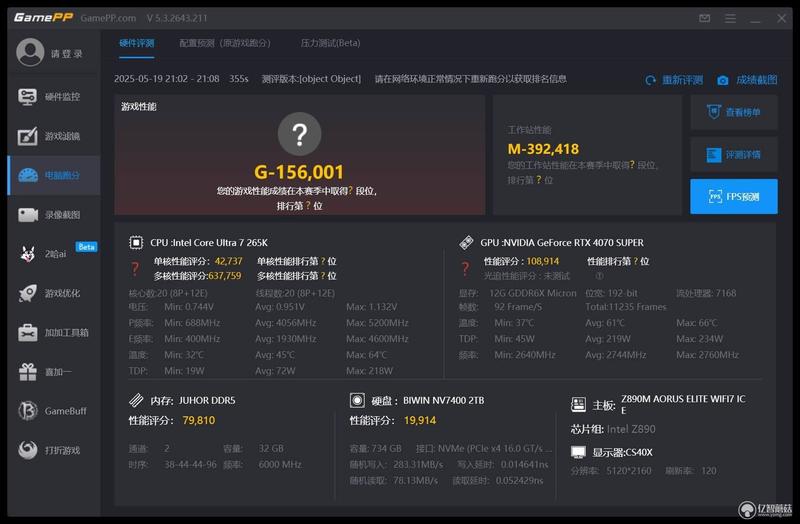
Task: Click the Beta badge next to 2哈ai
Action: [86, 247]
